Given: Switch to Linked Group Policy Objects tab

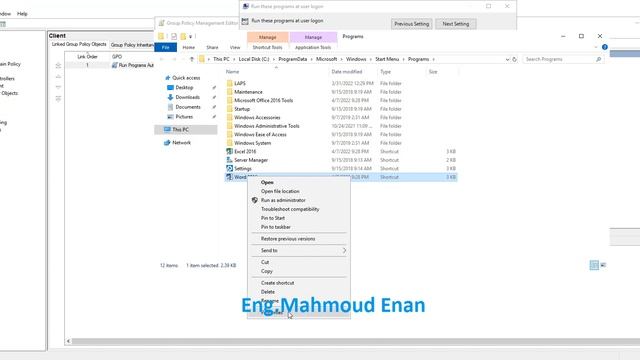Looking at the screenshot, I should 79,44.
